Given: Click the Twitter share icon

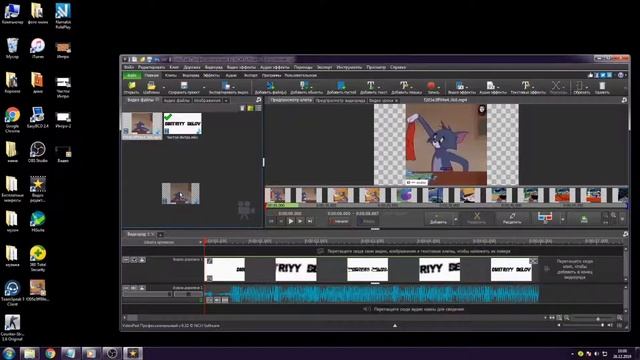Looking at the screenshot, I should 603,75.
